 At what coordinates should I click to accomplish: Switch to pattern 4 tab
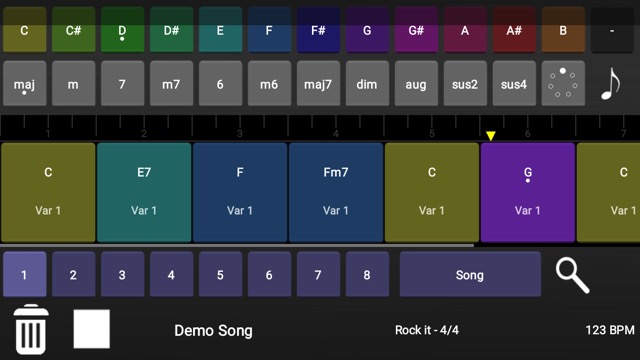point(171,274)
